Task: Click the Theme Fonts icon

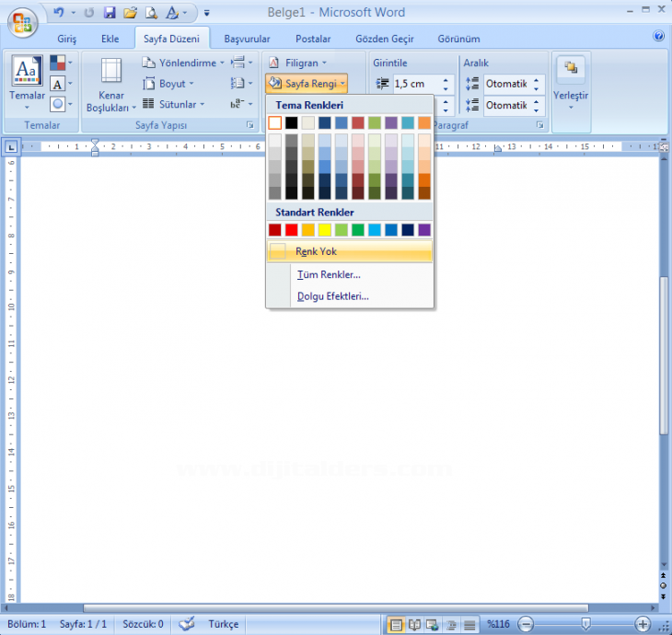Action: point(57,84)
